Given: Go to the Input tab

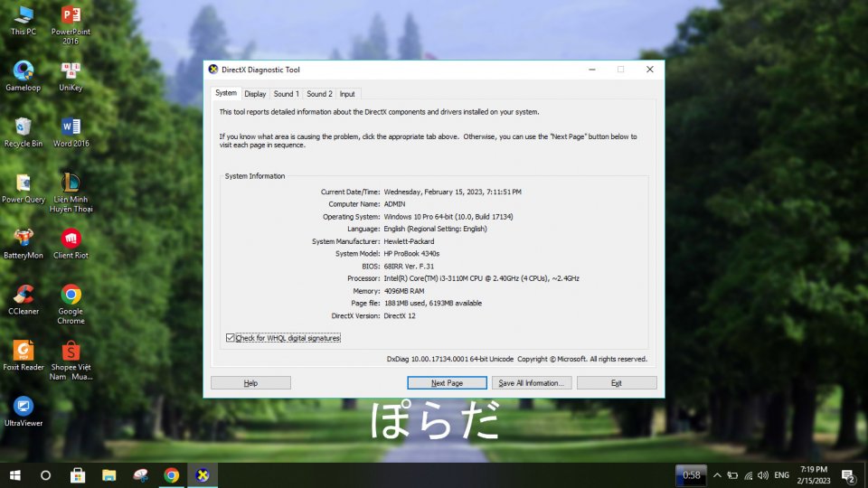Looking at the screenshot, I should [347, 94].
